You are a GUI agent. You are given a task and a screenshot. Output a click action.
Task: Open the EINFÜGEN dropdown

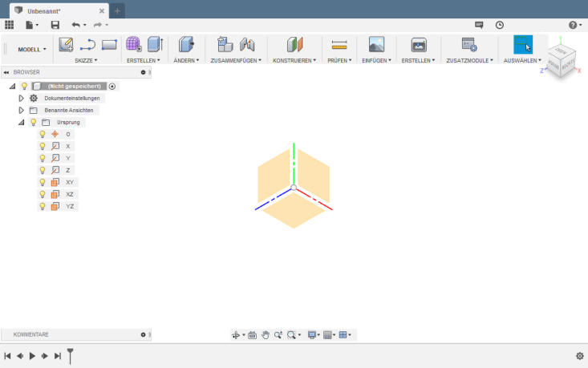click(376, 60)
